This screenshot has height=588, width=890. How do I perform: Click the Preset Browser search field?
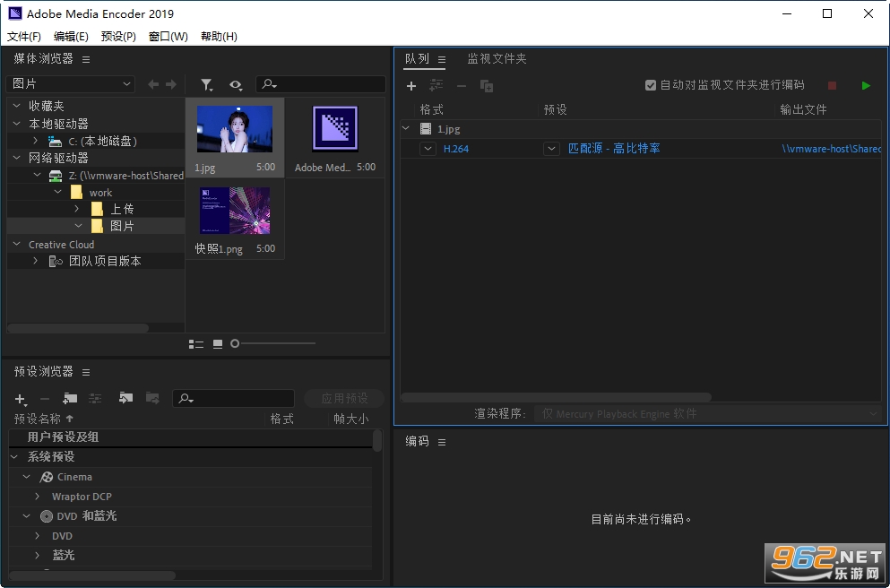point(233,399)
